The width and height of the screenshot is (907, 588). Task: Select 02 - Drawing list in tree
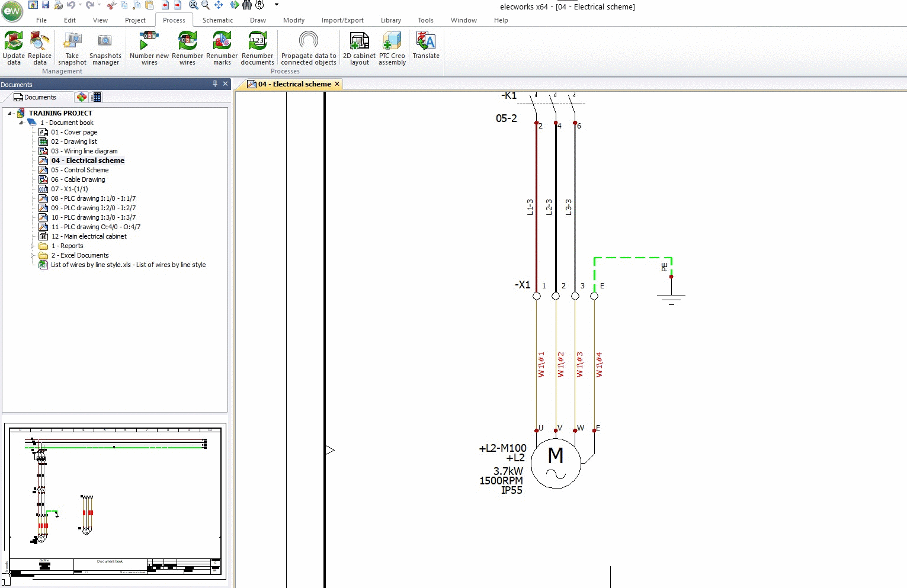click(x=74, y=142)
